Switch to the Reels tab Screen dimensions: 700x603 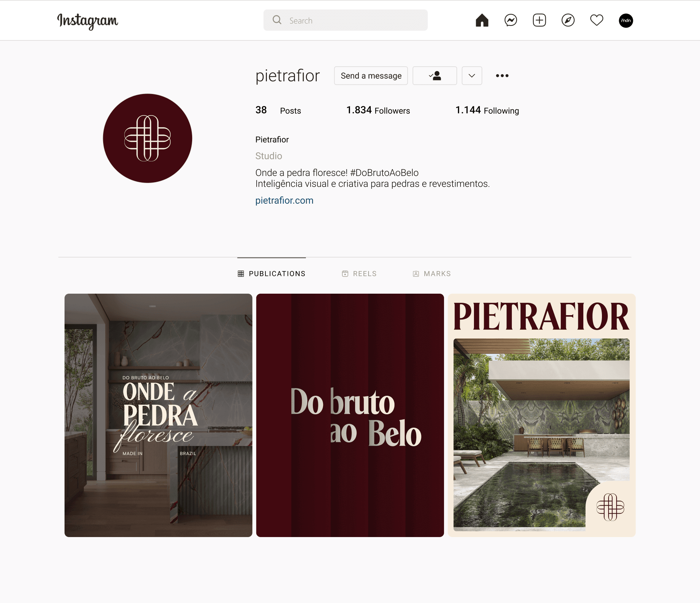[x=359, y=274]
